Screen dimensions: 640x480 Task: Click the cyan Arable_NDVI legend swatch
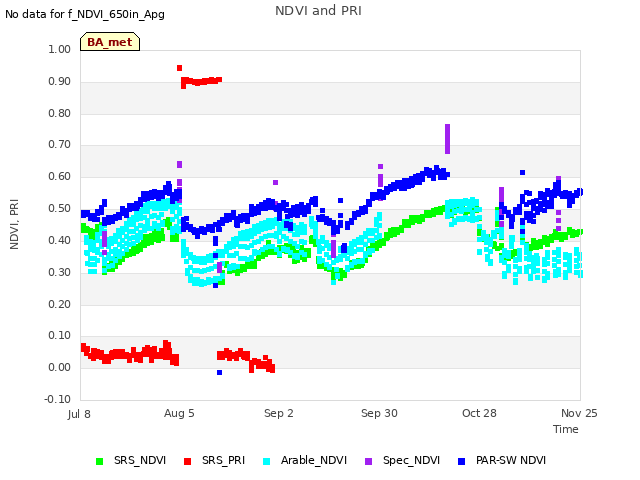(267, 462)
